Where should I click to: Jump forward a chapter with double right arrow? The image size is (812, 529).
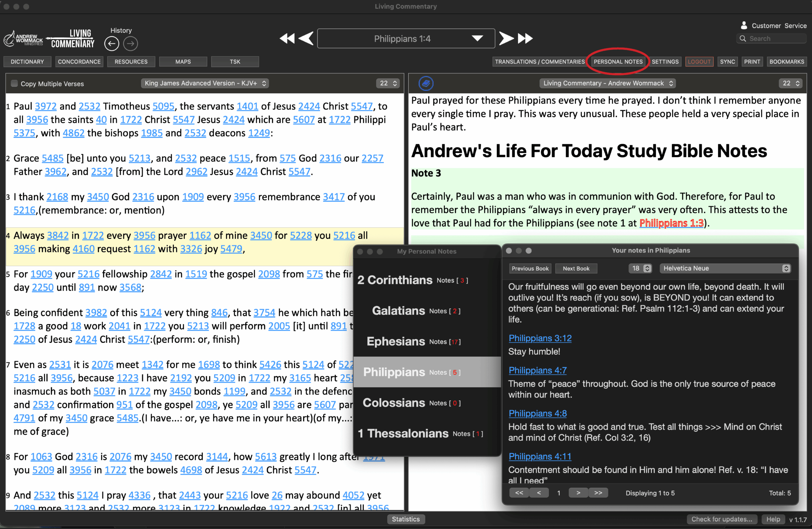click(525, 39)
